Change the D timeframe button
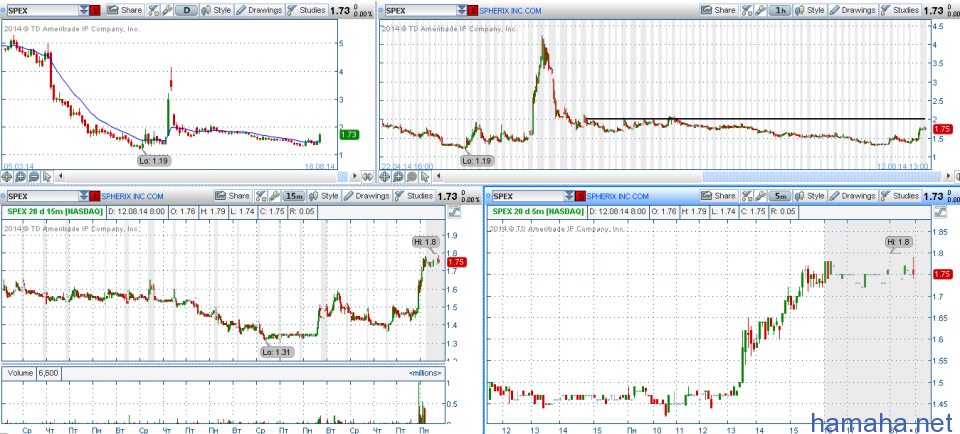960x434 pixels. tap(186, 10)
